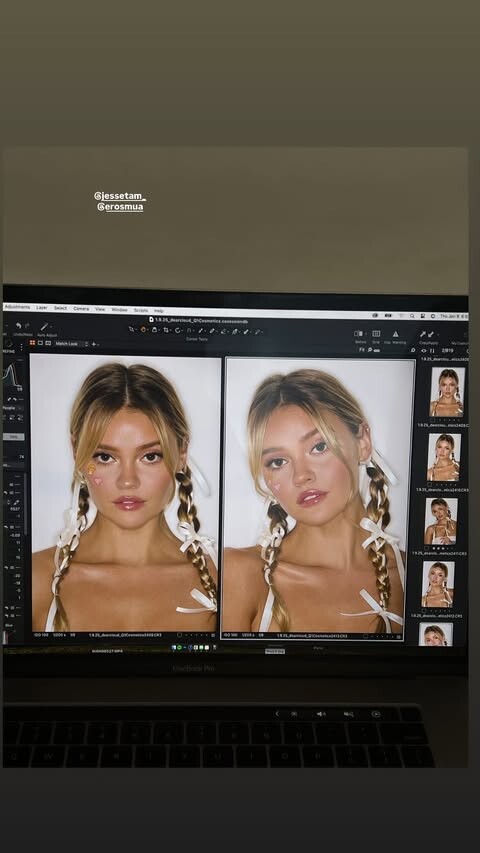Open the Match Look dropdown
480x853 pixels.
click(71, 344)
